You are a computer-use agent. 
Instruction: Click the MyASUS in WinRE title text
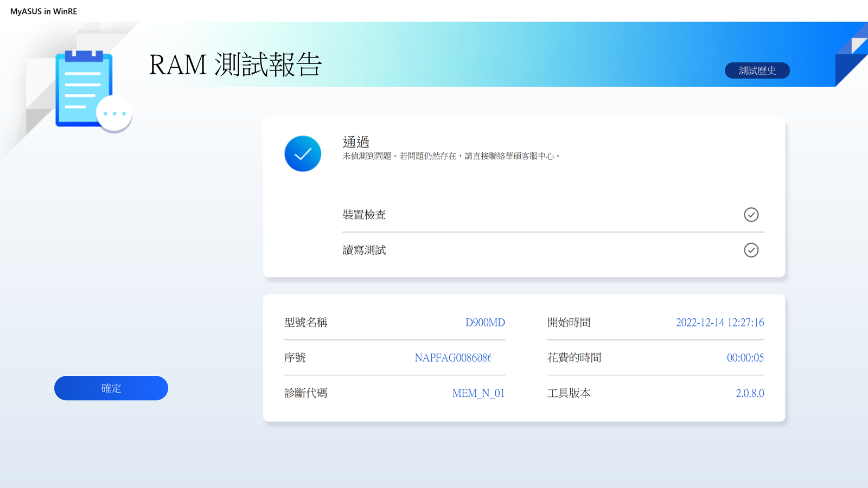click(x=43, y=11)
